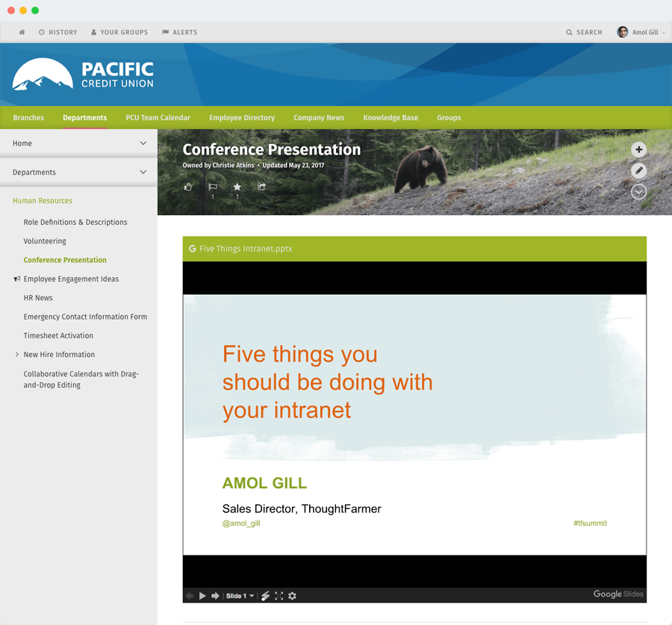Favorite the page with star icon
The height and width of the screenshot is (625, 672).
point(237,187)
